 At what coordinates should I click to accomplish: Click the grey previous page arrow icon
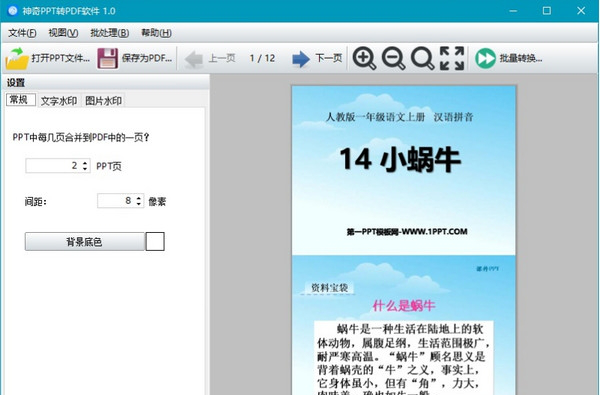tap(193, 59)
